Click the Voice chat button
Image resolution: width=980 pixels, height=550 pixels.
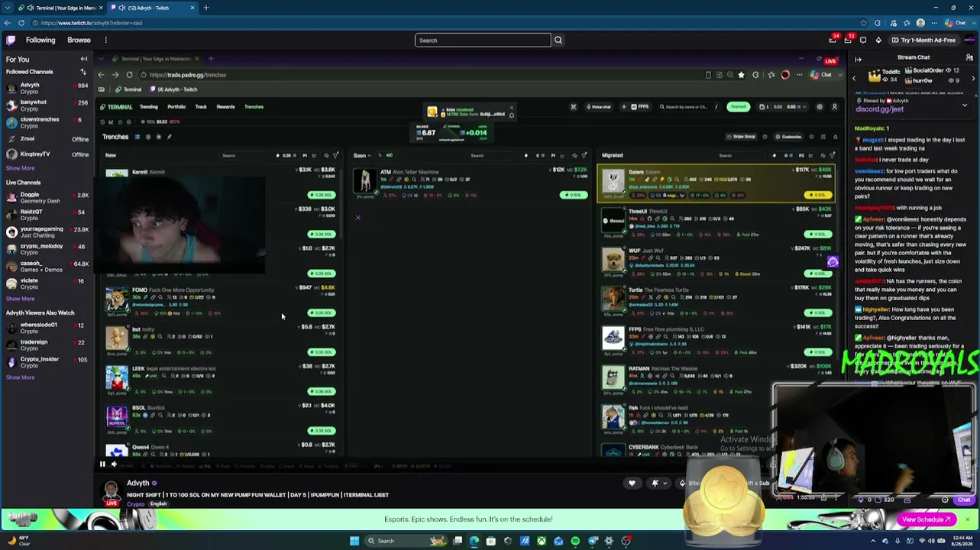(597, 107)
